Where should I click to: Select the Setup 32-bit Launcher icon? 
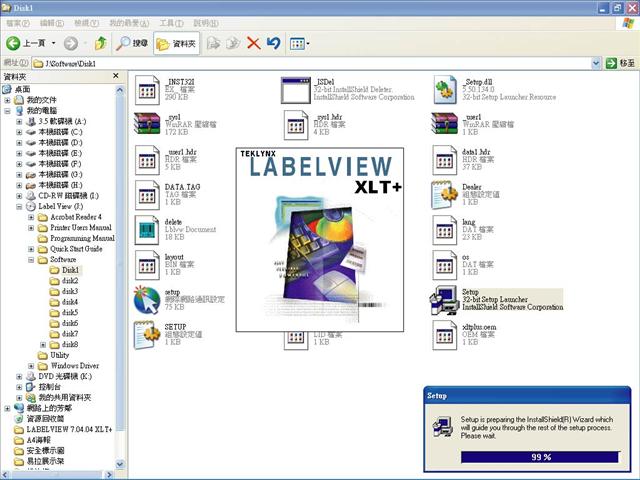coord(444,300)
